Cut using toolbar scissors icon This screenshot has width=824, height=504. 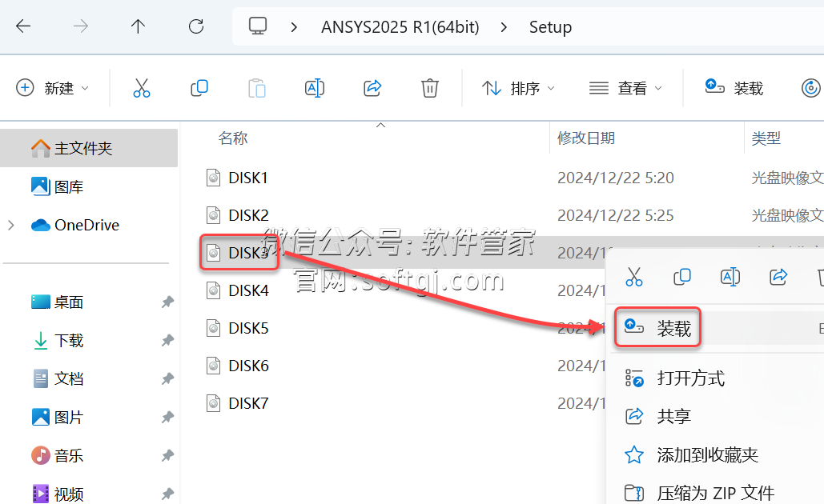pos(142,88)
